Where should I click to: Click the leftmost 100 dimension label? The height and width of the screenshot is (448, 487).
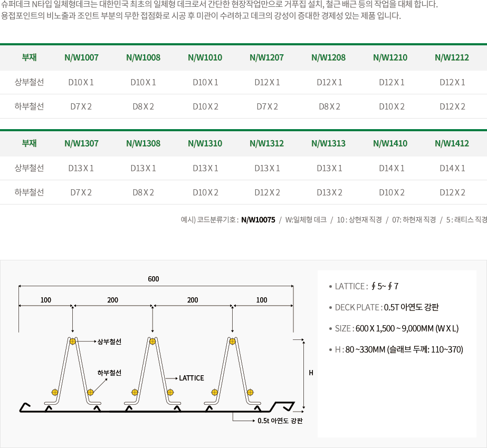pyautogui.click(x=46, y=300)
